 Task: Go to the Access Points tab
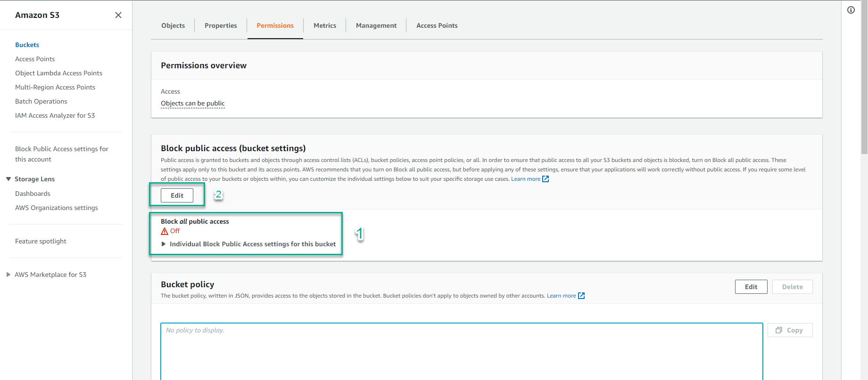[x=437, y=25]
